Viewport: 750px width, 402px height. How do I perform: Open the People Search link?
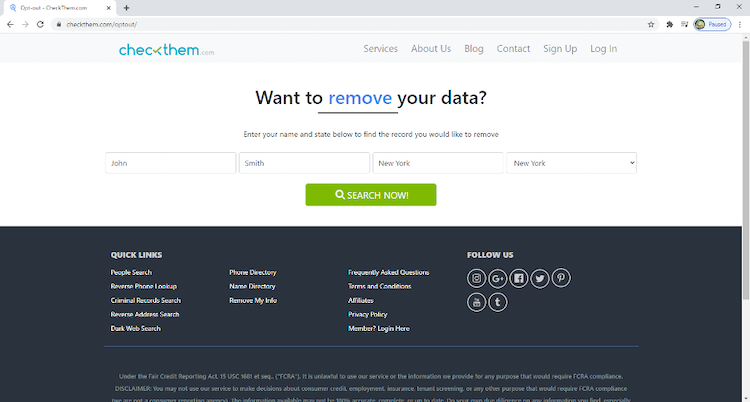pos(131,272)
